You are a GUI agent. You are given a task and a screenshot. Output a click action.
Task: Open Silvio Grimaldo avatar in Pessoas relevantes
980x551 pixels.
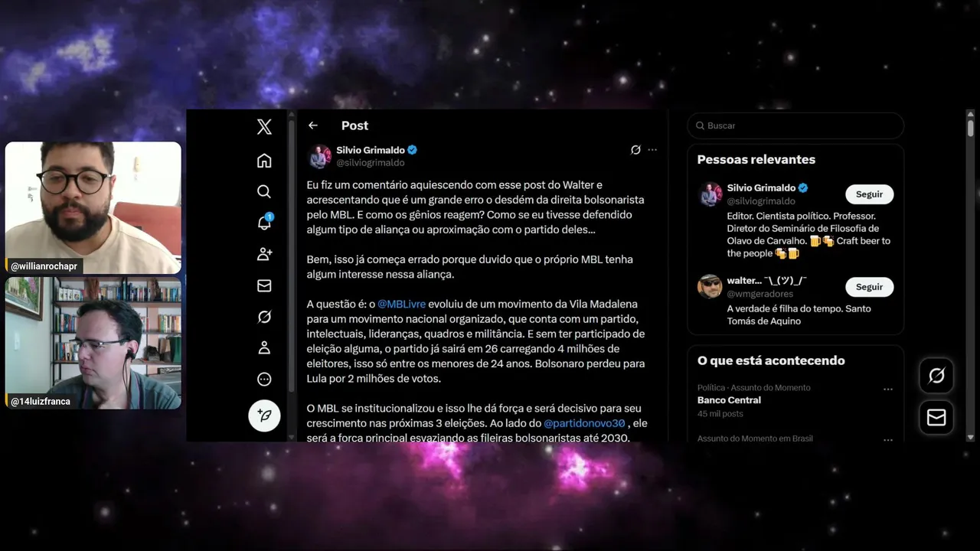(x=710, y=194)
